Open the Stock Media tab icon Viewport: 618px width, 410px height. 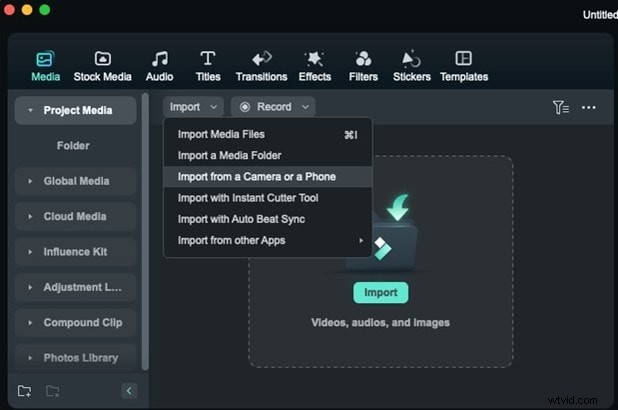102,60
